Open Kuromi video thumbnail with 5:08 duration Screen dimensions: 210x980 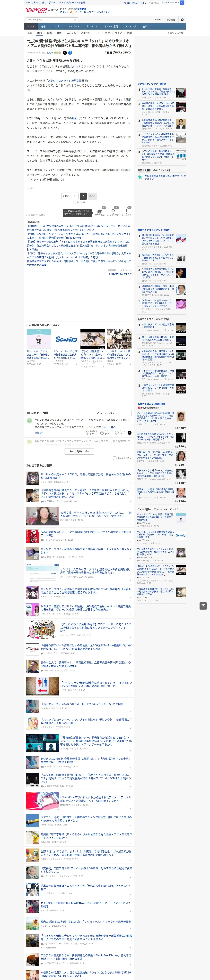coord(93,339)
